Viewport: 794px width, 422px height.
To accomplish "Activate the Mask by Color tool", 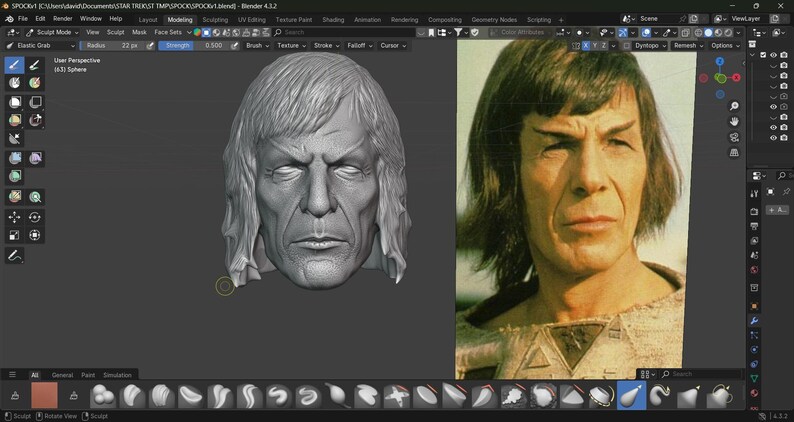I will (34, 197).
